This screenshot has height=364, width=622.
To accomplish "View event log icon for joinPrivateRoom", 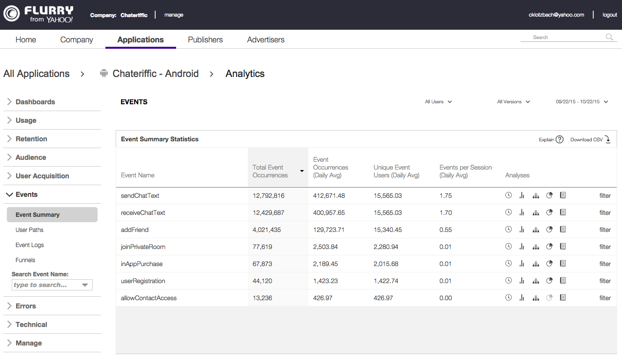I will point(563,246).
